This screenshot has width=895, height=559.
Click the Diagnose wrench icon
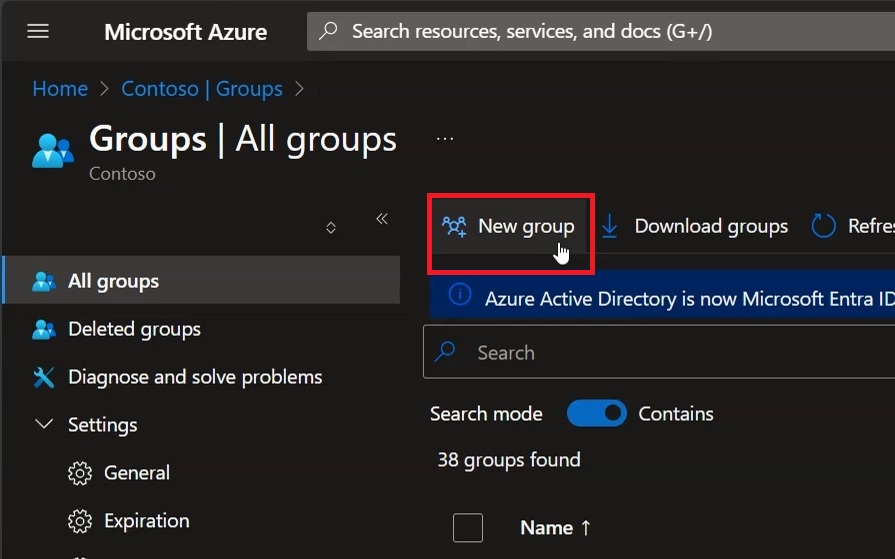coord(44,377)
